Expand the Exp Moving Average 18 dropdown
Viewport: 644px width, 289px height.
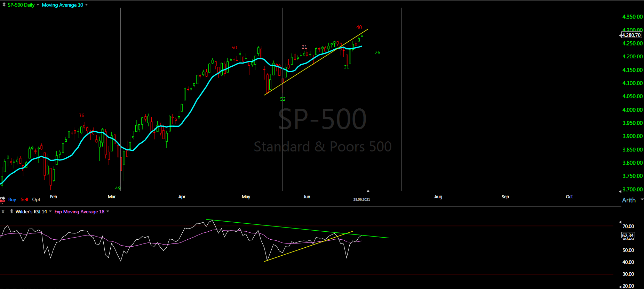(x=108, y=212)
